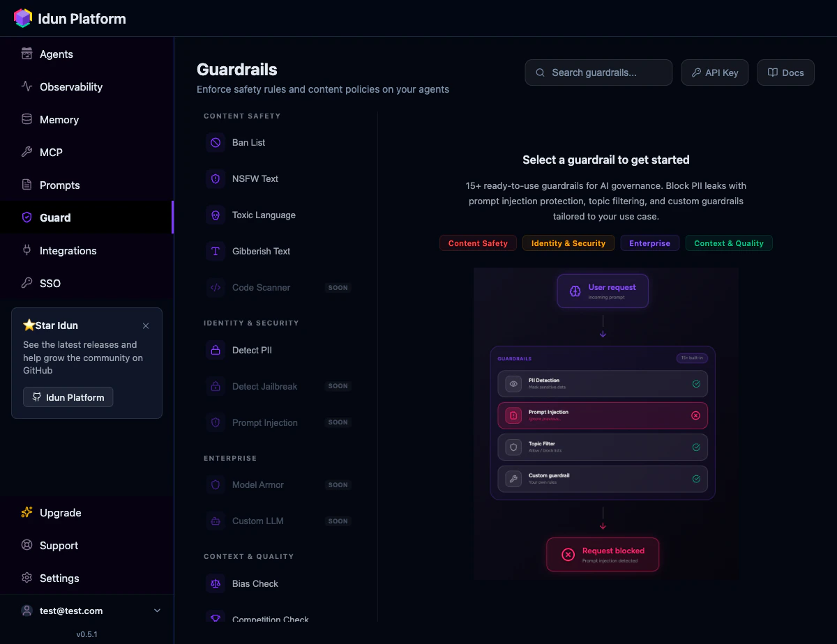Image resolution: width=837 pixels, height=644 pixels.
Task: Click the Model Armor shield icon
Action: (x=216, y=484)
